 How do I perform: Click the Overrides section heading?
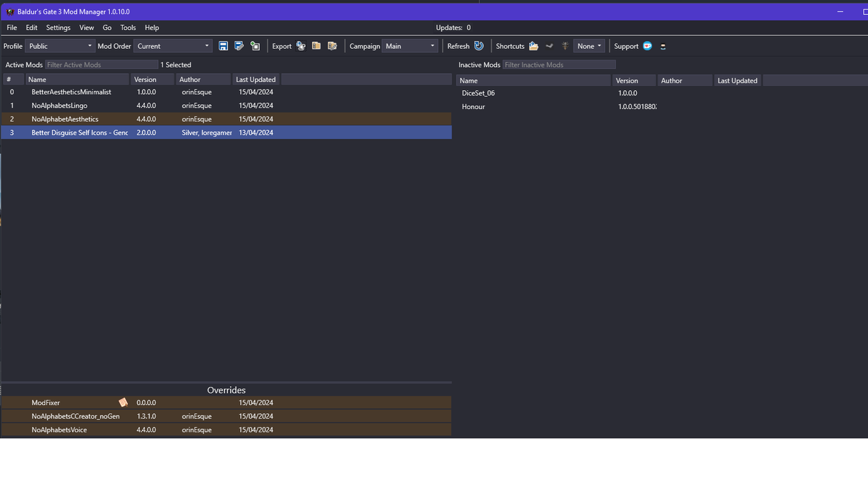[x=226, y=390]
